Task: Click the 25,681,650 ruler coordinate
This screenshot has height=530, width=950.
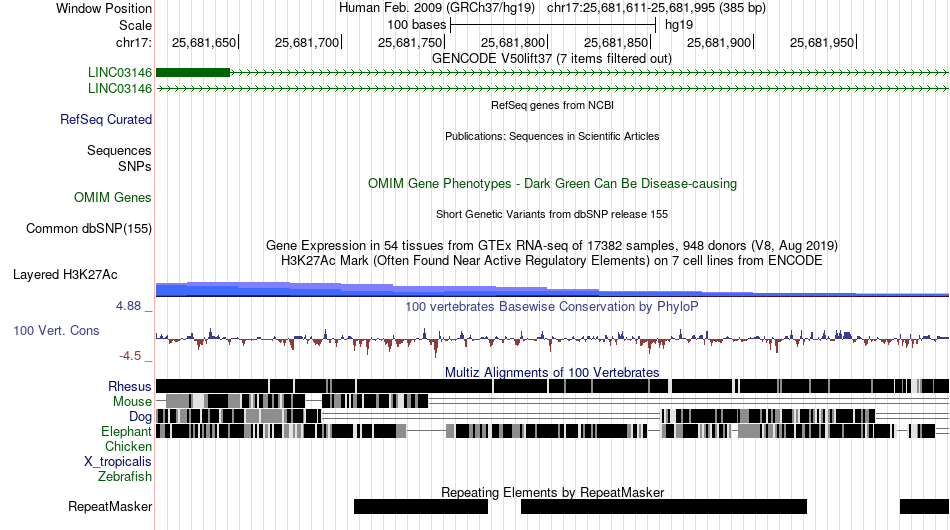Action: coord(204,42)
